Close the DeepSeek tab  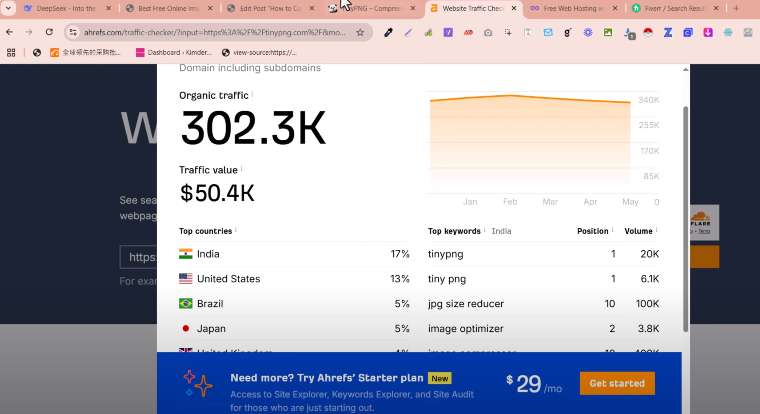pyautogui.click(x=109, y=8)
